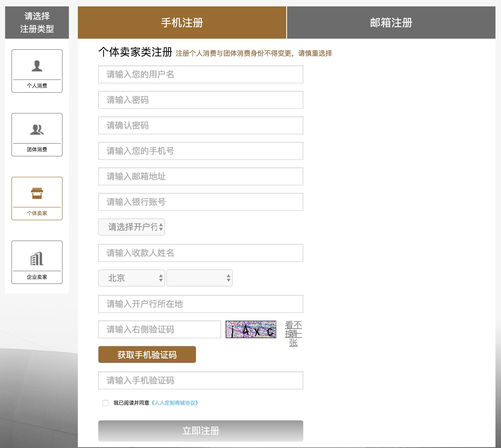Screen dimensions: 501x448
Task: Expand the 北京 province dropdown
Action: coord(132,278)
